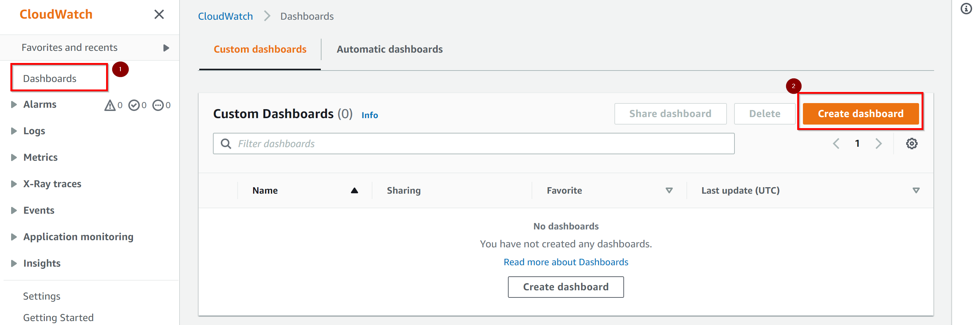Open Getting Started in the sidebar

click(58, 317)
